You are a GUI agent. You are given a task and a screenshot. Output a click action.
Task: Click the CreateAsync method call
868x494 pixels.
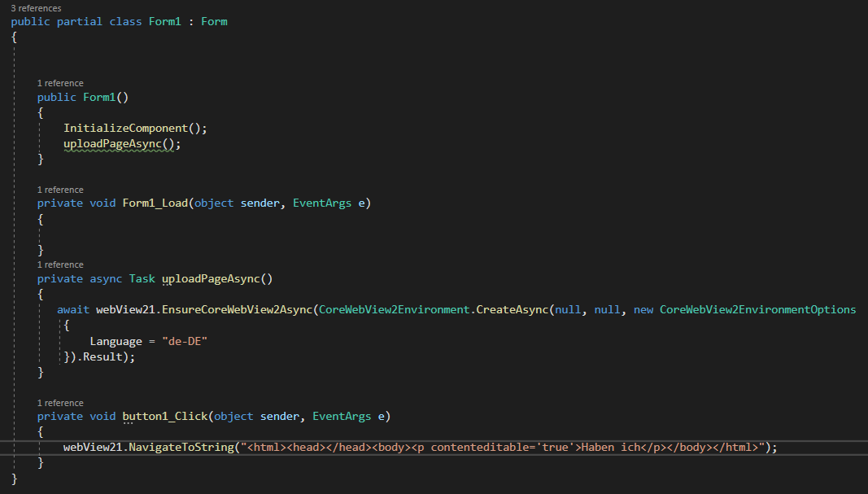tap(513, 309)
